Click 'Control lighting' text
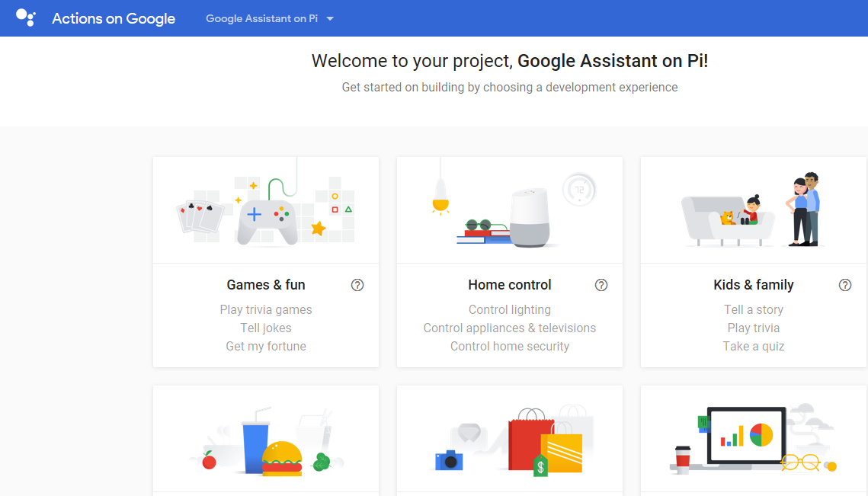 [510, 310]
